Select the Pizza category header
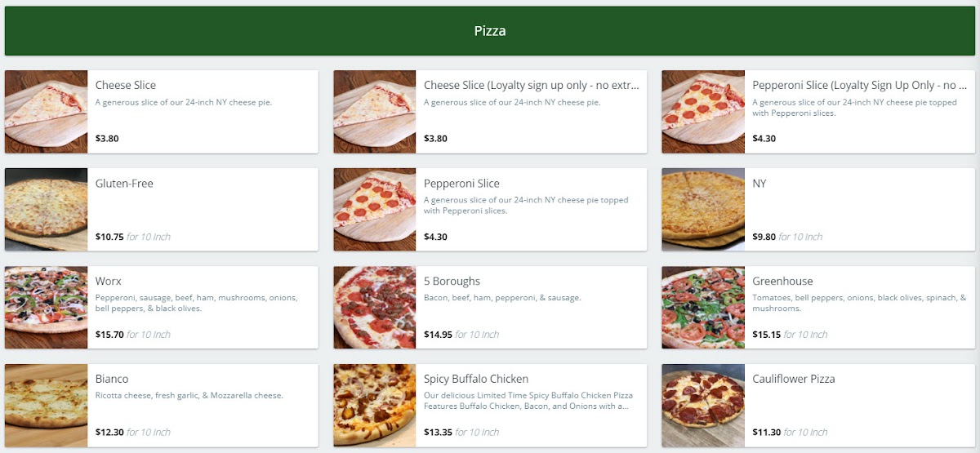 pos(490,31)
